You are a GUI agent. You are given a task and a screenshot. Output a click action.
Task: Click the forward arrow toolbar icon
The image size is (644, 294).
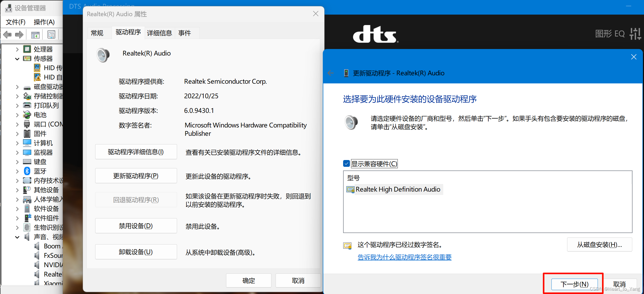pos(19,34)
